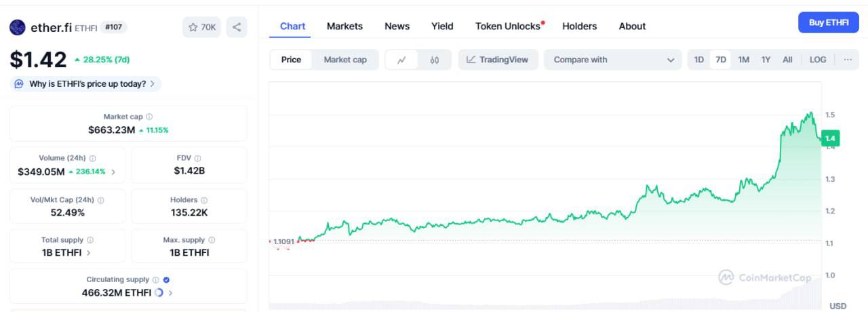The height and width of the screenshot is (312, 868).
Task: Click the ether.fi coin logo
Action: [x=17, y=27]
